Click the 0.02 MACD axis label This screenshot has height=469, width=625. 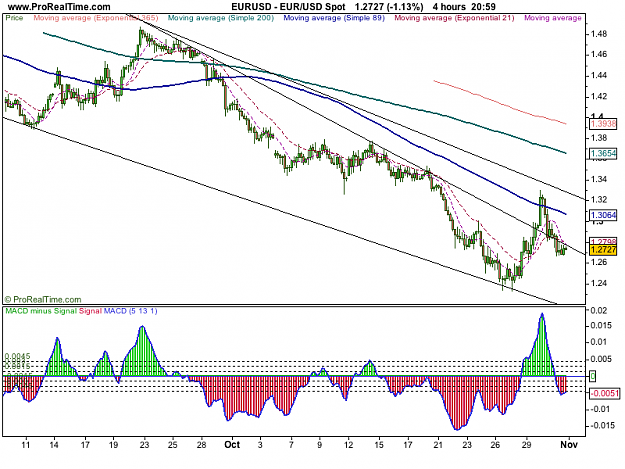pyautogui.click(x=600, y=311)
